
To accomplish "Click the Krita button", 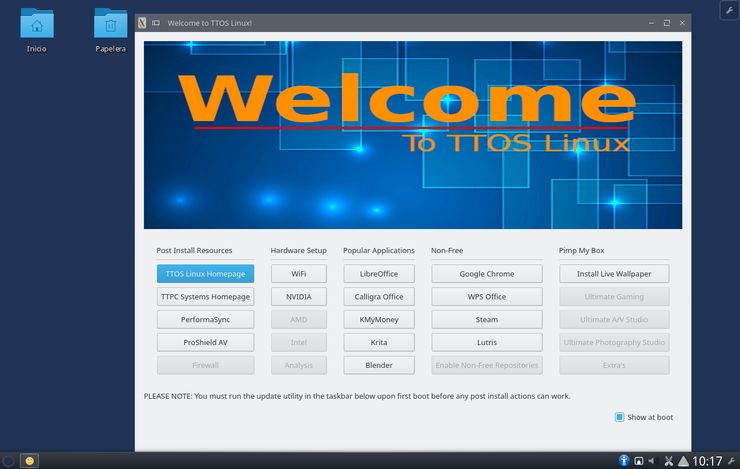I will click(379, 343).
